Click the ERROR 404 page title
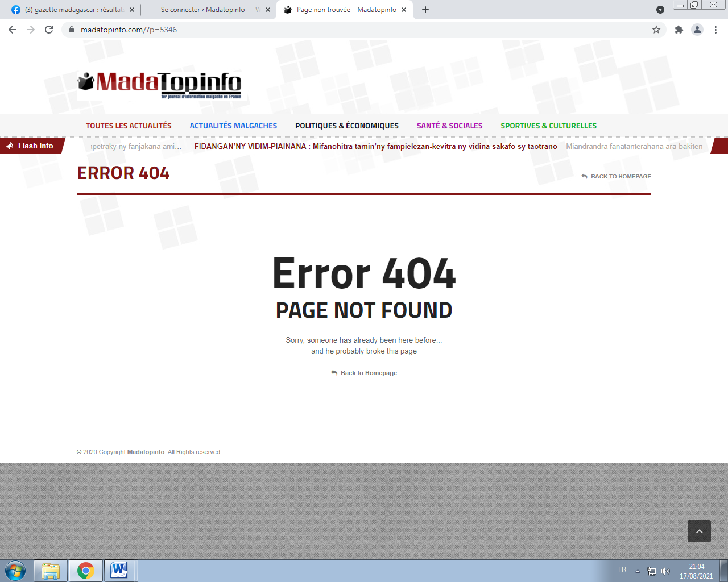Viewport: 728px width, 582px height. (x=123, y=173)
